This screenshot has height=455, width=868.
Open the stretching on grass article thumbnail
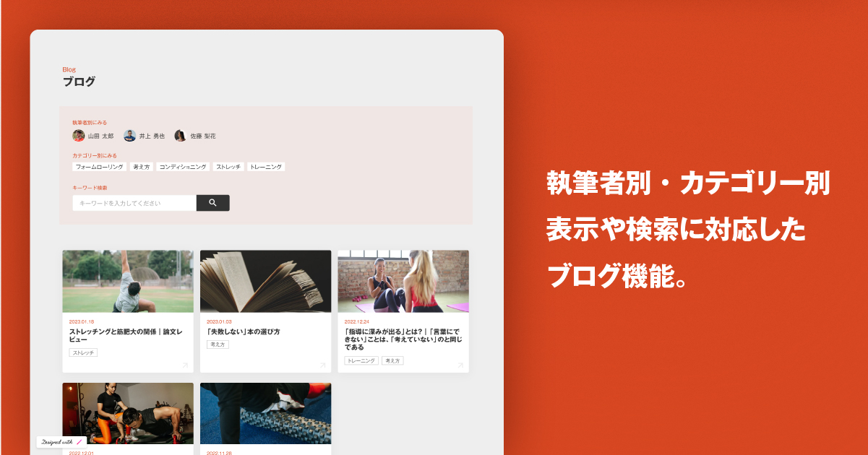coord(128,281)
